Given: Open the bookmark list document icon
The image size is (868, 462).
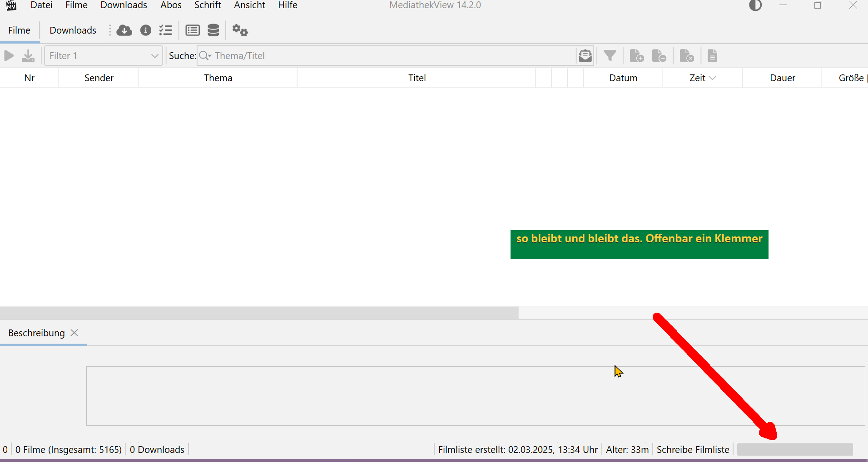Looking at the screenshot, I should 712,56.
